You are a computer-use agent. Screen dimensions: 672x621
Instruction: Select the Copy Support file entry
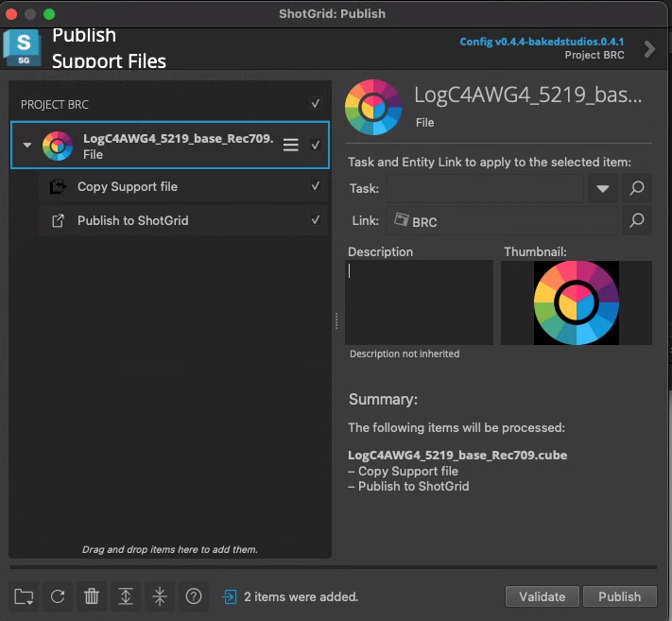128,186
